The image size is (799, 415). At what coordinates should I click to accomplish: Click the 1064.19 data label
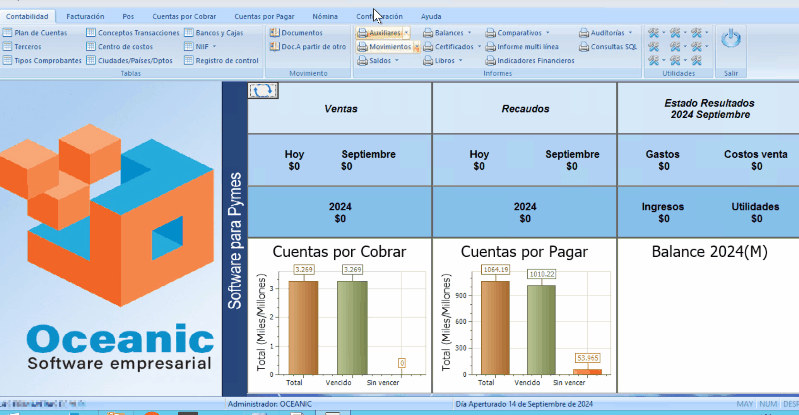pyautogui.click(x=495, y=269)
